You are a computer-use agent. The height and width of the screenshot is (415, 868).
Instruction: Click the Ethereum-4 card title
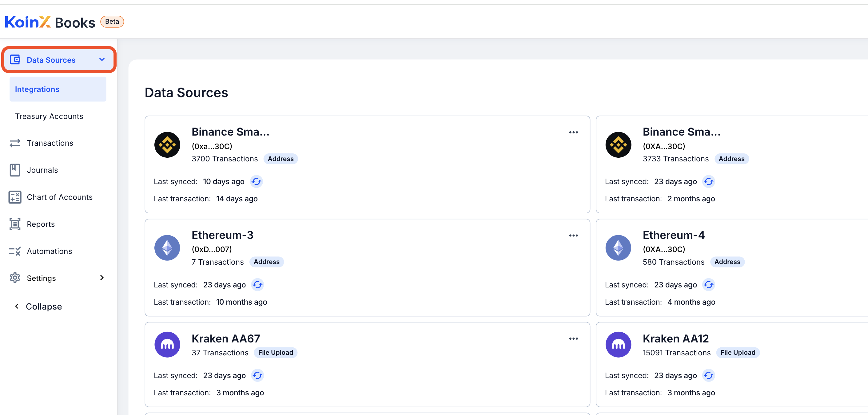coord(674,235)
